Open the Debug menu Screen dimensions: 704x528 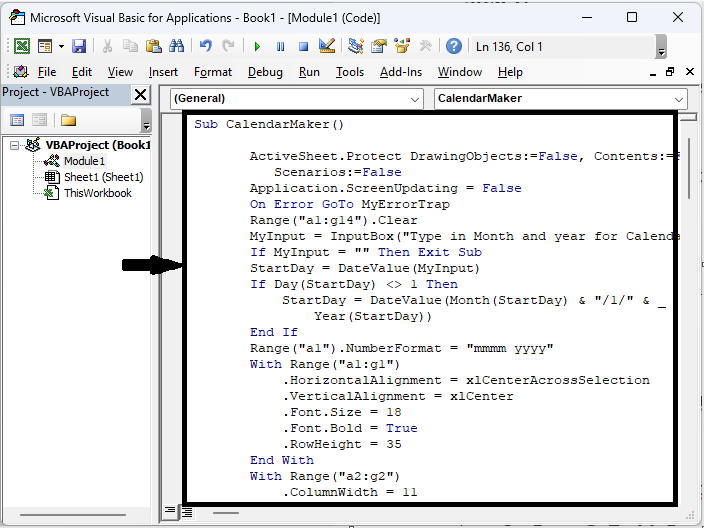point(265,72)
